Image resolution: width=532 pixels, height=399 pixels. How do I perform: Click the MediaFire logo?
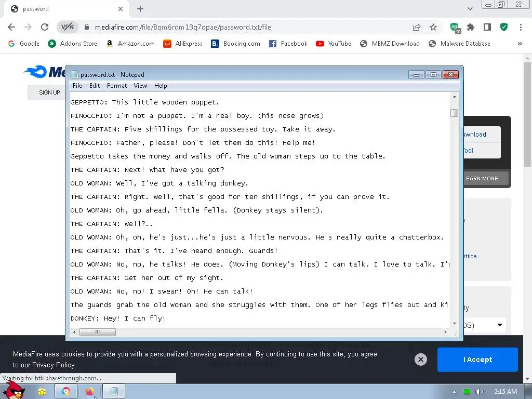click(45, 72)
